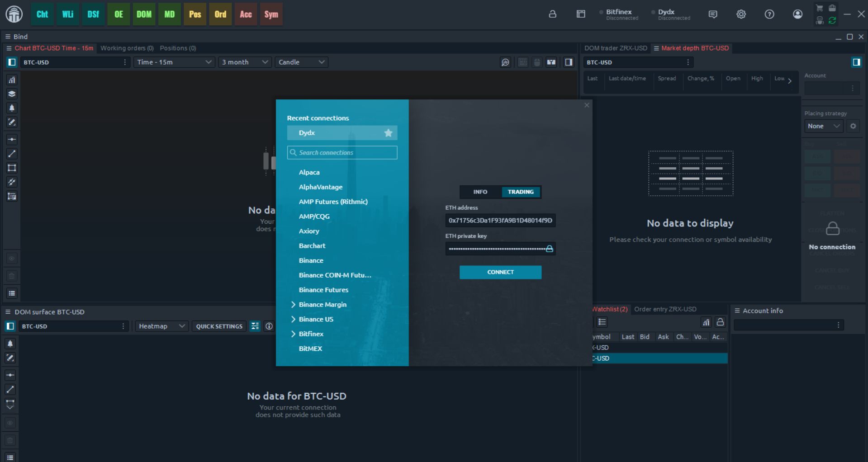This screenshot has width=868, height=462.
Task: Click the user account profile icon
Action: 797,14
